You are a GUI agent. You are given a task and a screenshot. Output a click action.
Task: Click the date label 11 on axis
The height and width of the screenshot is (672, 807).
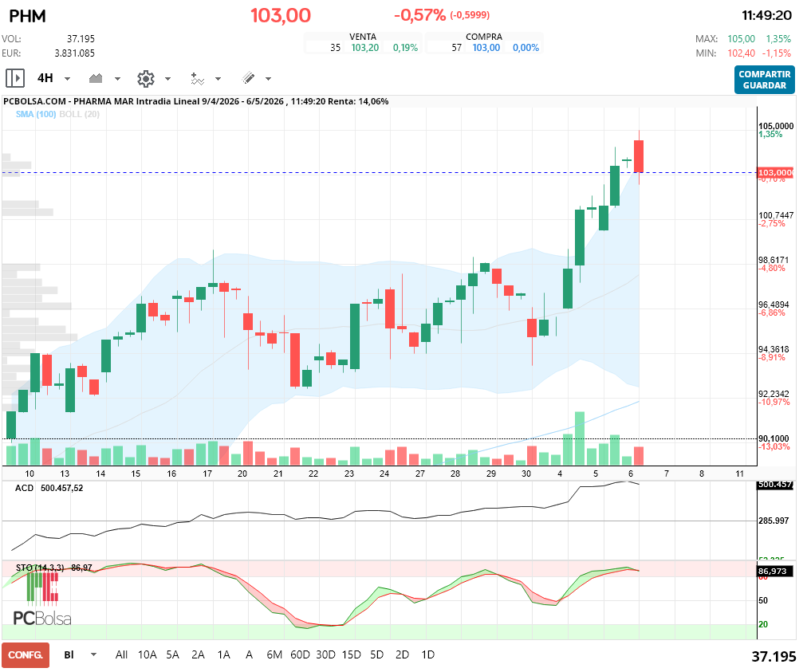pyautogui.click(x=739, y=474)
